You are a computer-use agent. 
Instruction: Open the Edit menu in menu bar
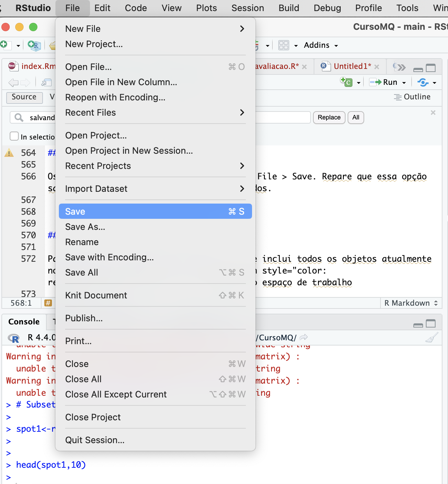point(102,8)
